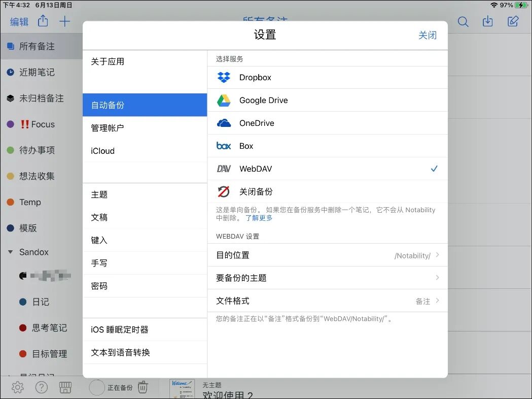This screenshot has width=532, height=399.
Task: Choose Google Drive as backup service
Action: (328, 100)
